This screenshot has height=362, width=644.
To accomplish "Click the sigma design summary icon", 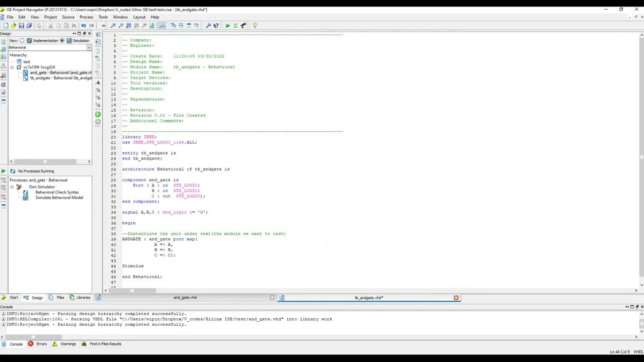I will [235, 25].
